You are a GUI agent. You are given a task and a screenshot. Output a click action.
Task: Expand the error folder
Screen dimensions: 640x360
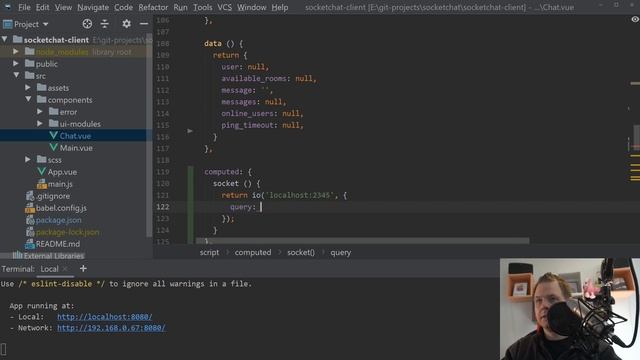coord(40,111)
